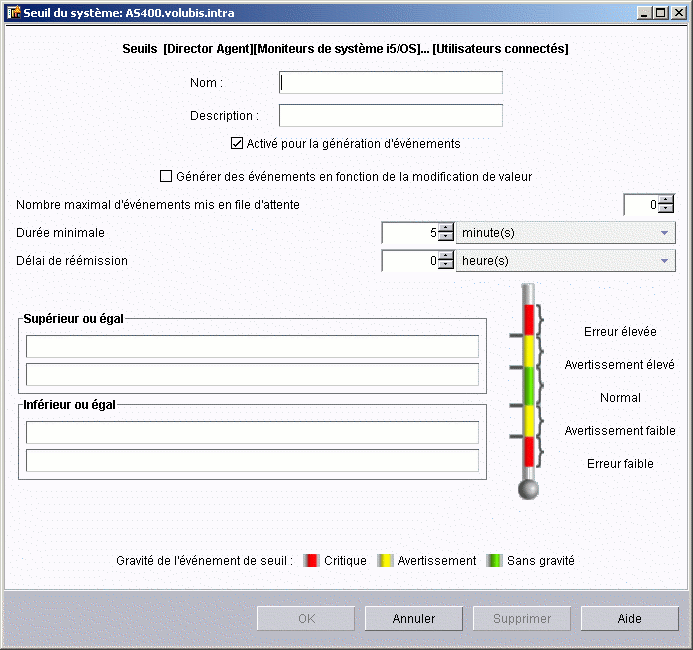The width and height of the screenshot is (693, 650).
Task: Click the thermometer top red zone
Action: [529, 320]
